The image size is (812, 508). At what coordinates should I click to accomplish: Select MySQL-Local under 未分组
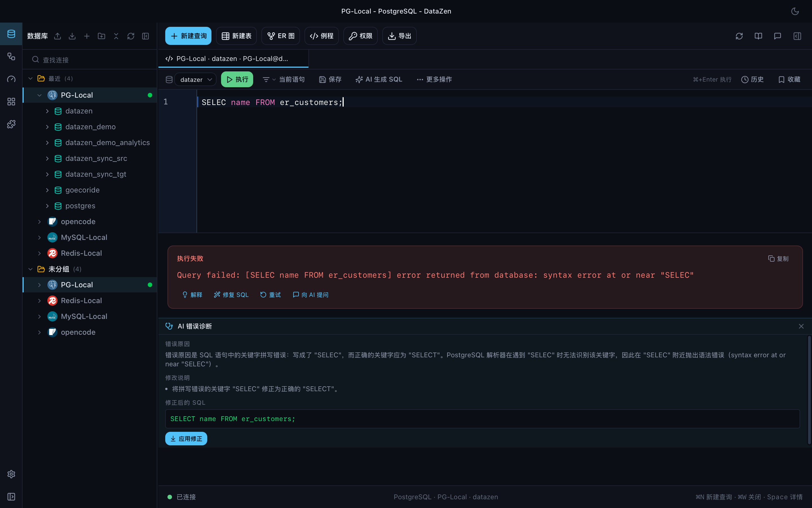90,316
